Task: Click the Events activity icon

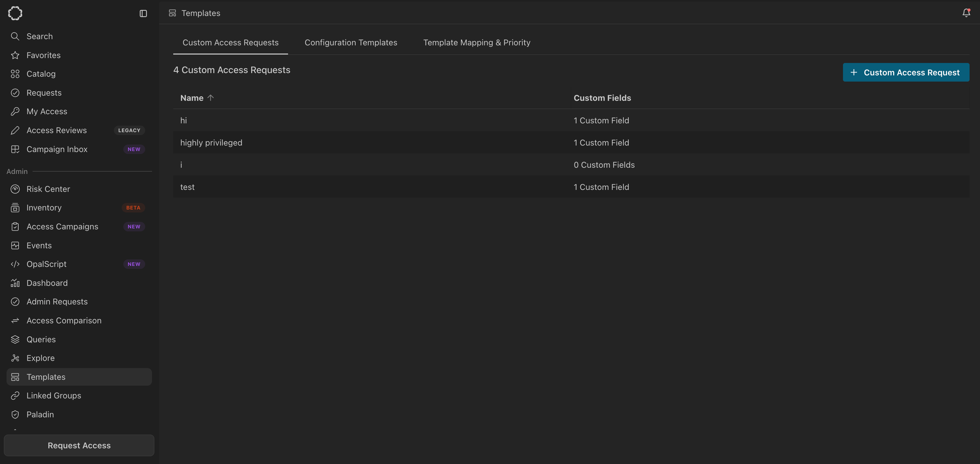Action: 15,245
